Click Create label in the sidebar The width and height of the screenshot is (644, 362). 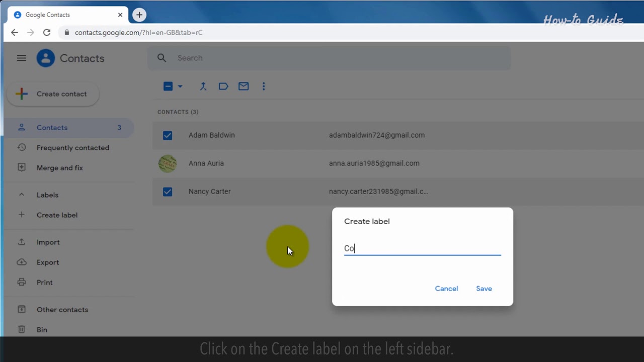point(69,215)
